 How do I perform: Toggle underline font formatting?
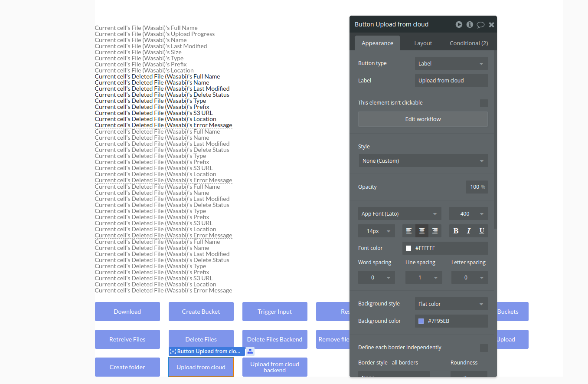[x=482, y=231]
